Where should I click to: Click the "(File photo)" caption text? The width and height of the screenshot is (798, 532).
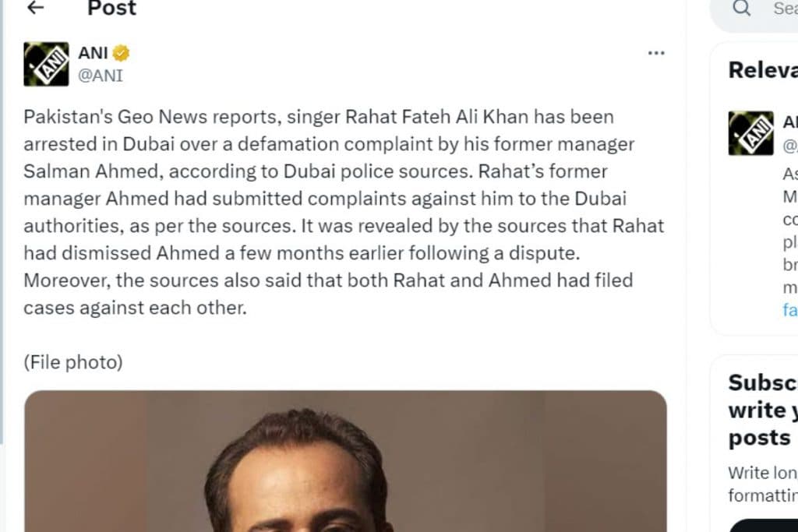coord(73,362)
